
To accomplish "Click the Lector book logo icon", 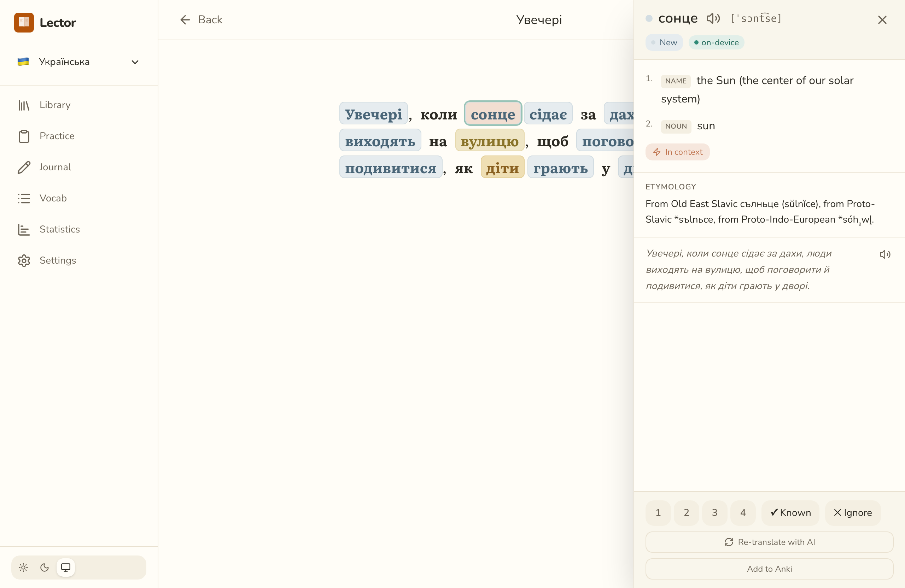I will pyautogui.click(x=24, y=22).
